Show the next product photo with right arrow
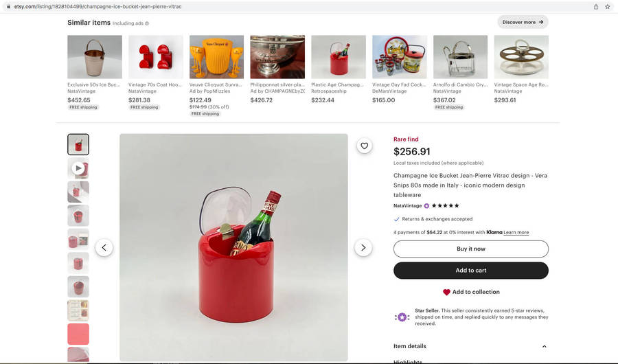The image size is (618, 364). pos(363,248)
